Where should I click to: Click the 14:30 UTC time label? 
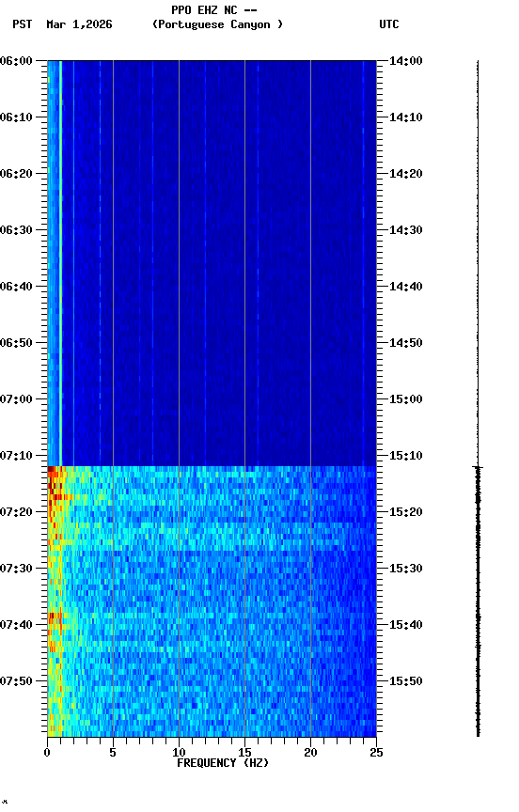(406, 230)
